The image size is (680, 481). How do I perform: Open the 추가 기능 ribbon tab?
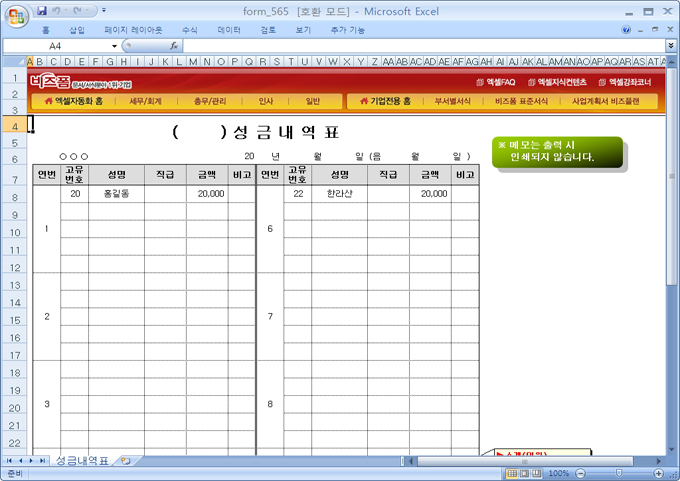pos(347,30)
